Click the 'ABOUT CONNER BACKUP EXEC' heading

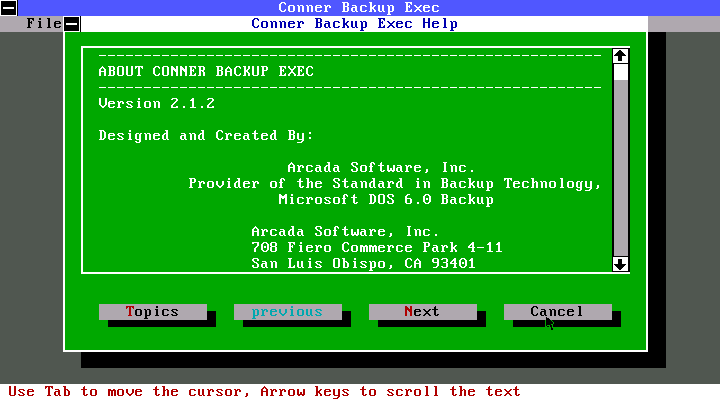[206, 71]
